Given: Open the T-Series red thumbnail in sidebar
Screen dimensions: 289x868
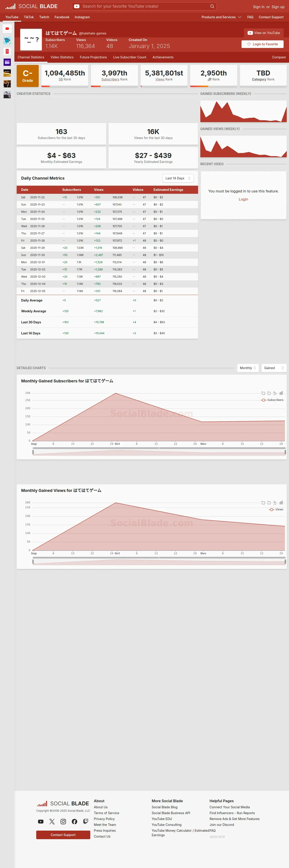Looking at the screenshot, I should click(7, 51).
